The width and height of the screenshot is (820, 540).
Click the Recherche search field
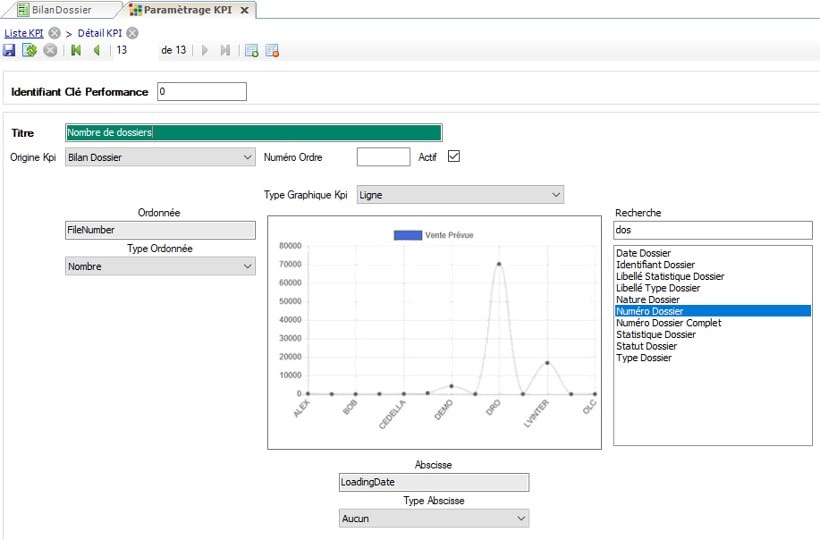tap(713, 230)
